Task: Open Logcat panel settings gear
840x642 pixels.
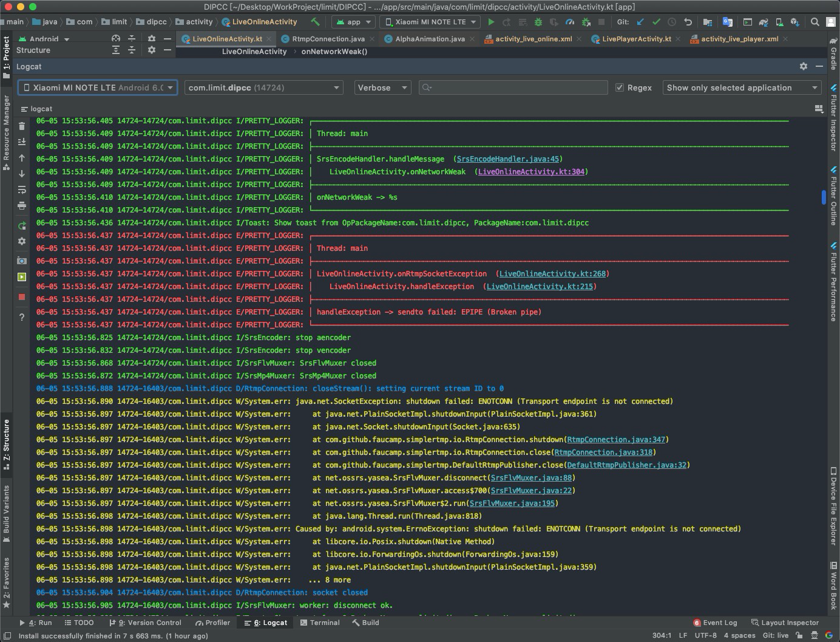Action: coord(804,66)
